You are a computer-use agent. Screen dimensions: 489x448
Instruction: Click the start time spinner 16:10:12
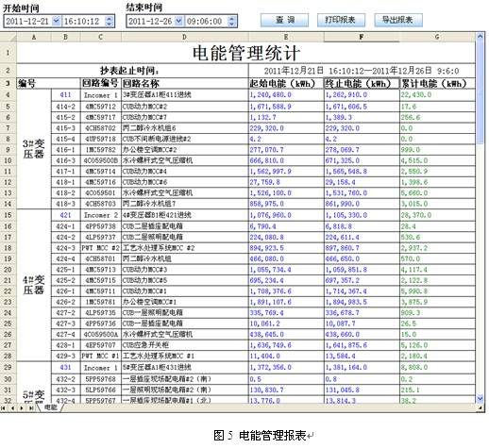click(x=109, y=21)
